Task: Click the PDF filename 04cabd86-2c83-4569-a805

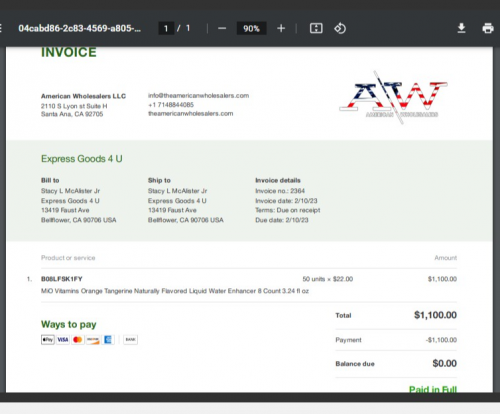Action: point(80,28)
